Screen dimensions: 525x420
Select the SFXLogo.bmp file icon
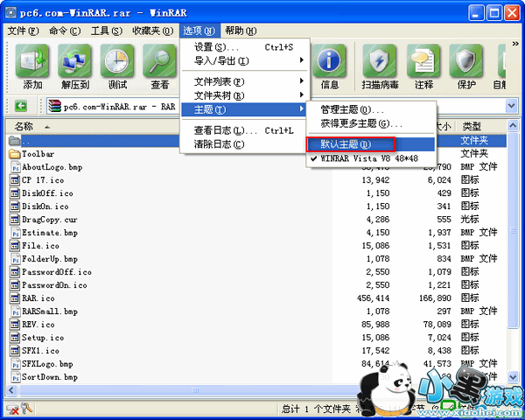click(x=16, y=364)
